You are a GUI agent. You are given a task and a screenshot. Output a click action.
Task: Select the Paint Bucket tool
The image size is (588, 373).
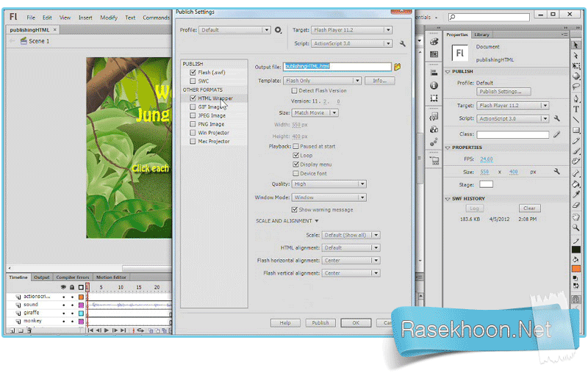(576, 184)
